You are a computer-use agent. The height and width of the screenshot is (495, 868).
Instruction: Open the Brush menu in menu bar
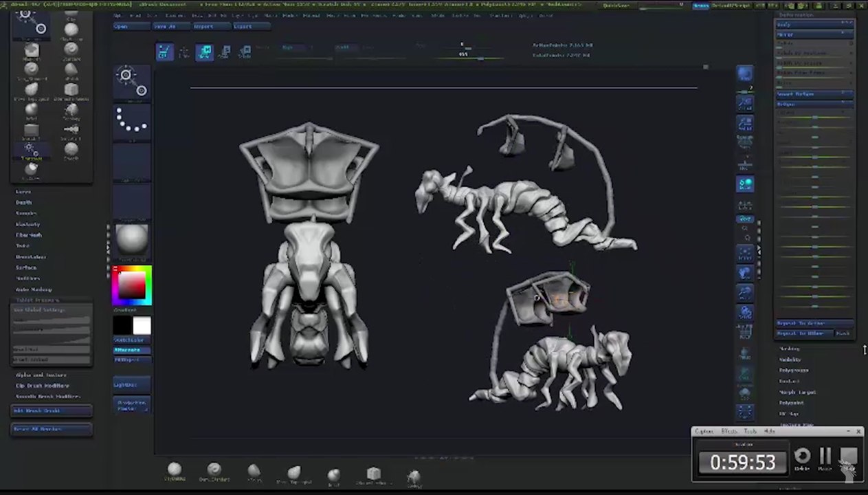135,15
